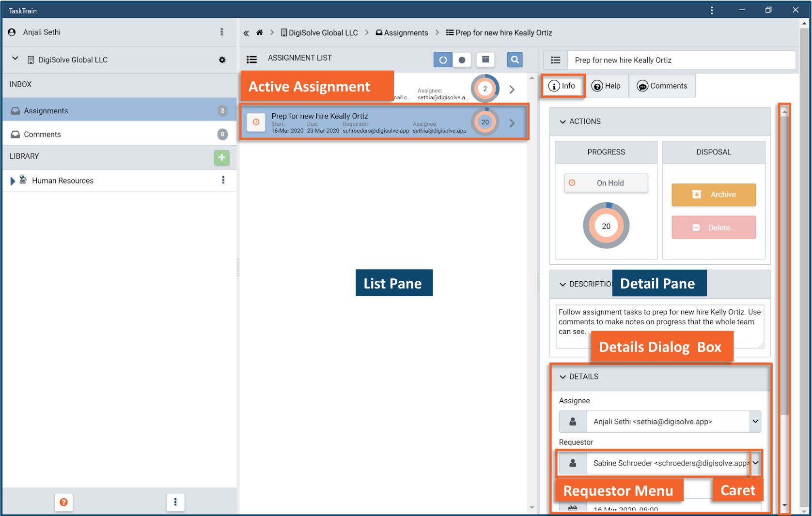Toggle the On Hold progress button
The height and width of the screenshot is (516, 812).
606,183
